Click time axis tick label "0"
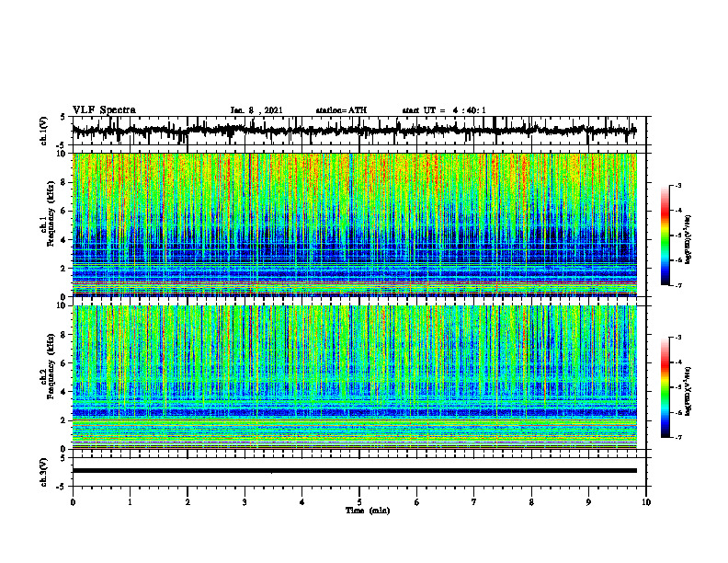Viewport: 728px width, 563px height. pos(73,502)
